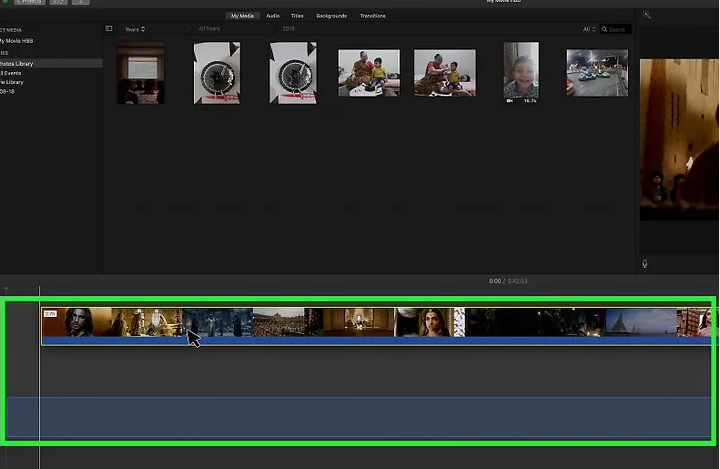720x469 pixels.
Task: Click the magnifier icon in Search
Action: [x=604, y=29]
